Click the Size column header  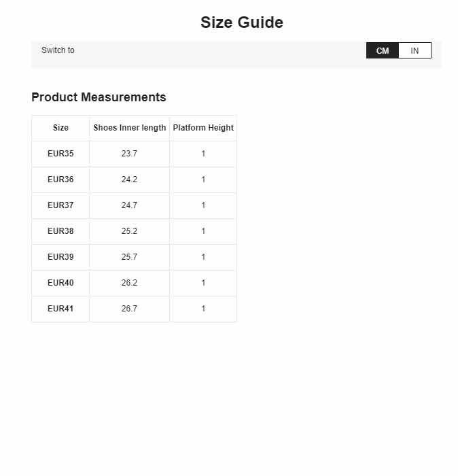[x=60, y=128]
